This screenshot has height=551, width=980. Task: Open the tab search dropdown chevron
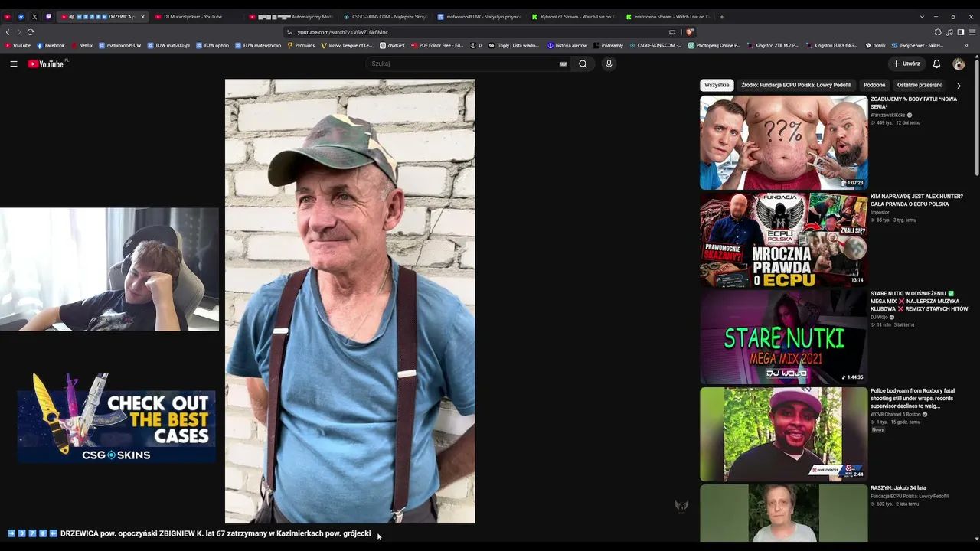922,17
